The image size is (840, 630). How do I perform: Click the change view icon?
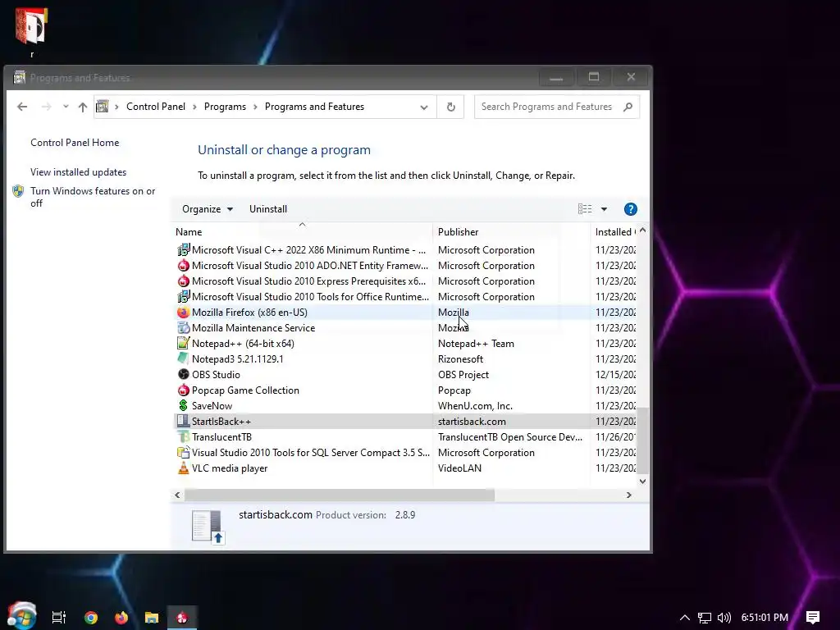[584, 209]
